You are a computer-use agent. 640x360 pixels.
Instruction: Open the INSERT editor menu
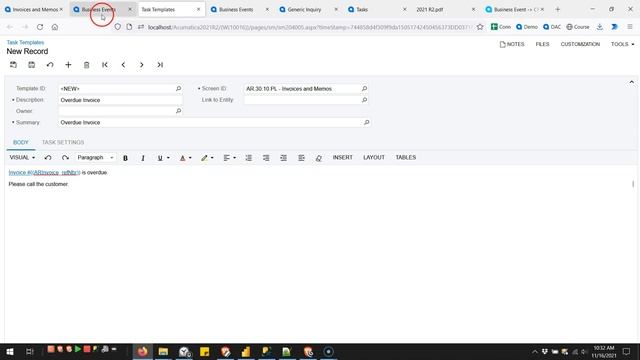342,158
